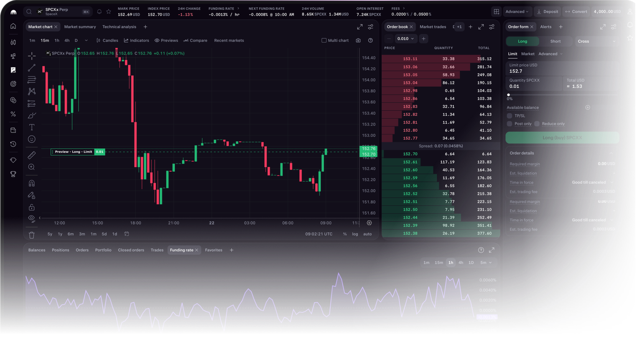Lock all drawings with padlock tool
Image resolution: width=642 pixels, height=364 pixels.
[32, 207]
